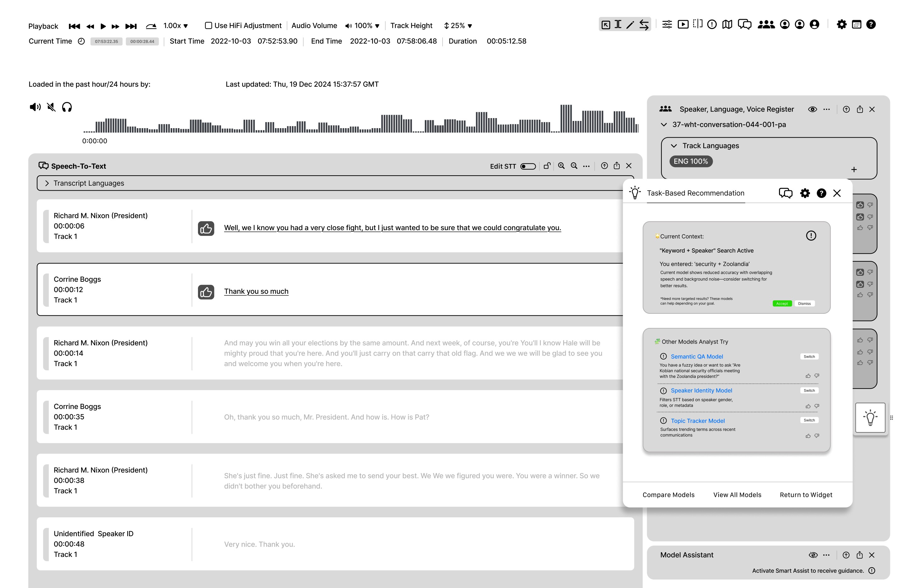This screenshot has width=905, height=588.
Task: Open Task-Based Recommendation settings gear
Action: pos(805,193)
